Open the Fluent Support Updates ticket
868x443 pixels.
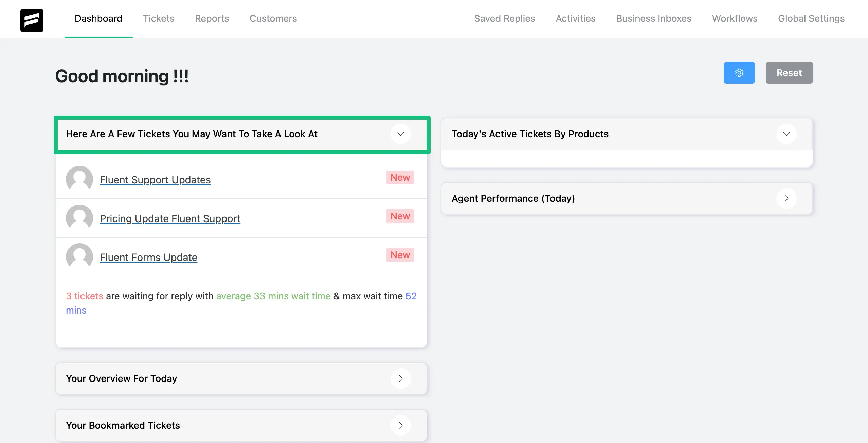click(155, 180)
